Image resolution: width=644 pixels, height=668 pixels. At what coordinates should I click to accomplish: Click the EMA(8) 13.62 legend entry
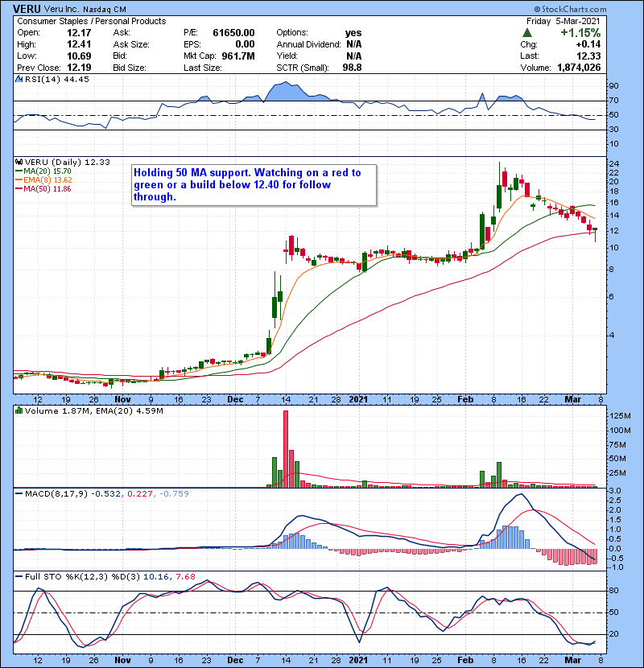[x=43, y=180]
